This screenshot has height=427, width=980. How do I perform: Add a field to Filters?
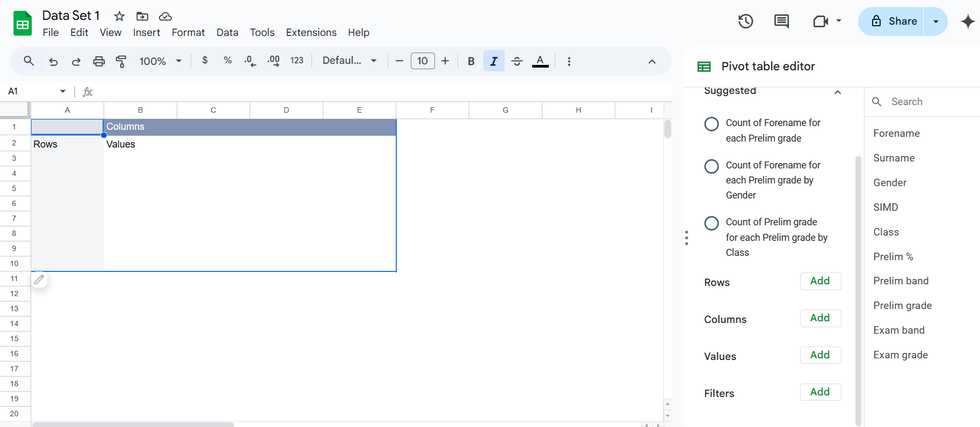click(x=820, y=392)
